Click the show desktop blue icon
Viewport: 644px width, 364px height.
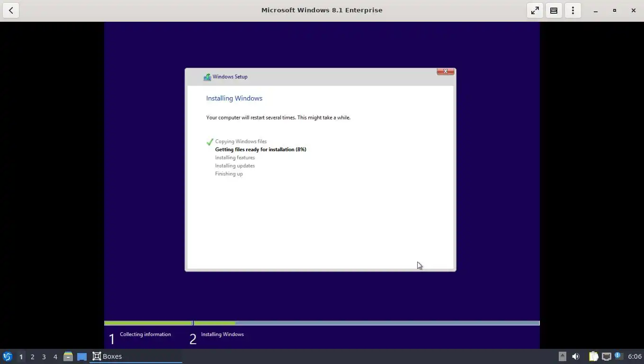coord(82,356)
